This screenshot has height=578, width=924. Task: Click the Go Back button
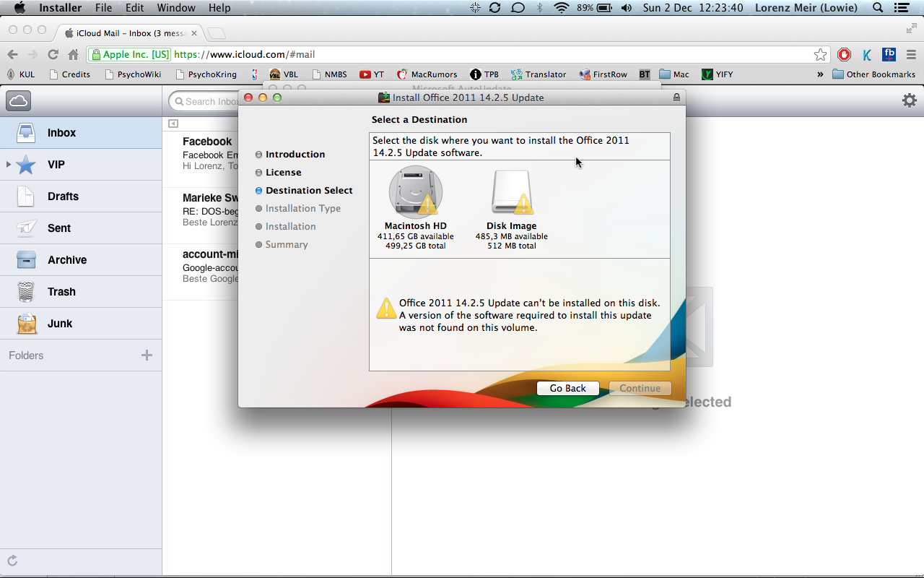point(567,389)
